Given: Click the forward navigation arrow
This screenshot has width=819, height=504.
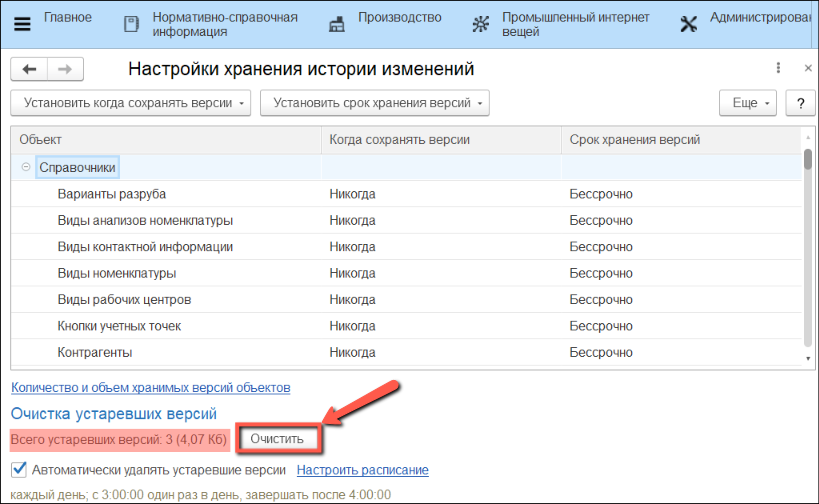Looking at the screenshot, I should 65,69.
